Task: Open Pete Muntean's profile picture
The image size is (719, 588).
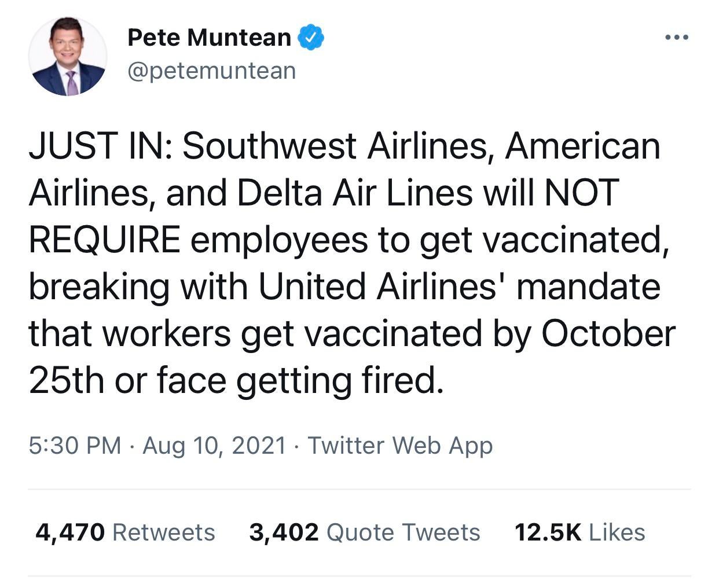Action: click(x=68, y=57)
